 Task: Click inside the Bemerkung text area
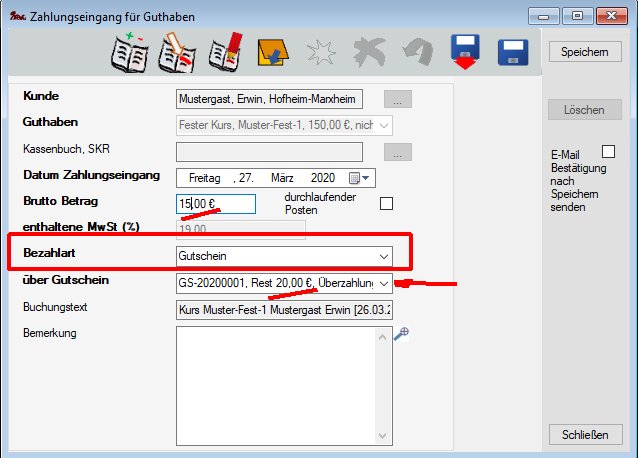(x=282, y=385)
